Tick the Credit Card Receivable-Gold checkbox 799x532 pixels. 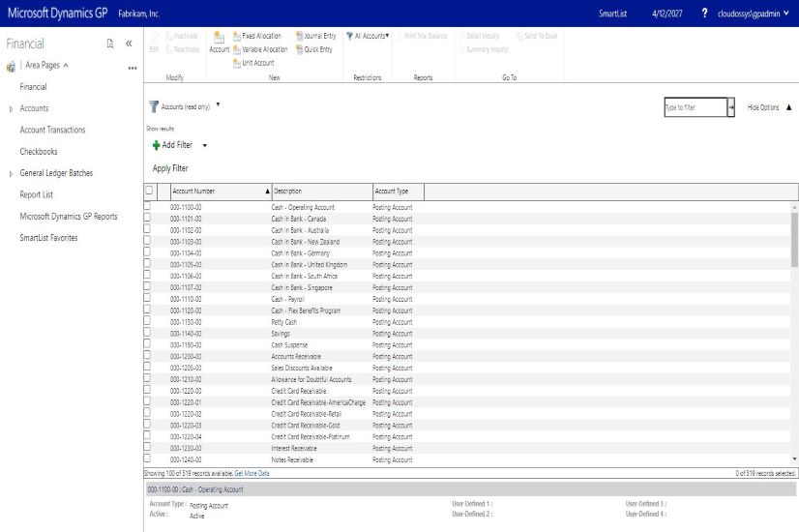(x=147, y=424)
